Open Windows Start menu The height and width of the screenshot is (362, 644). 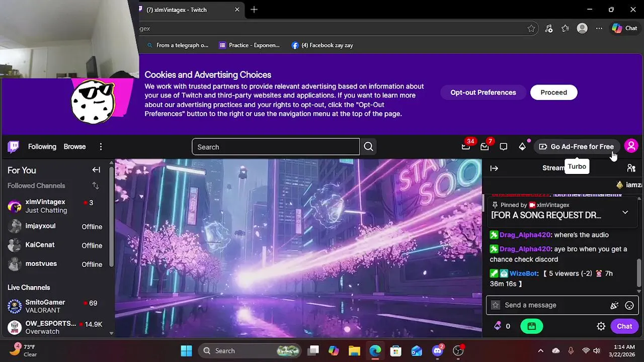pos(186,351)
